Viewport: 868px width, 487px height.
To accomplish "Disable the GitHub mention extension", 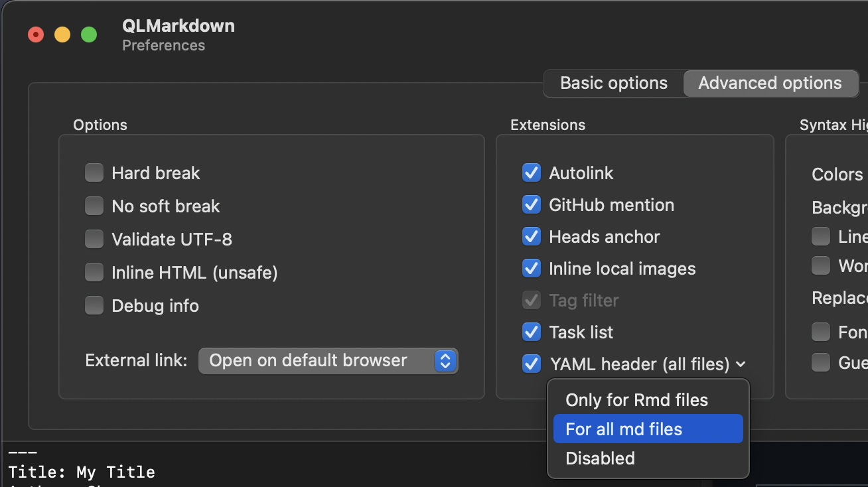I will click(x=532, y=205).
